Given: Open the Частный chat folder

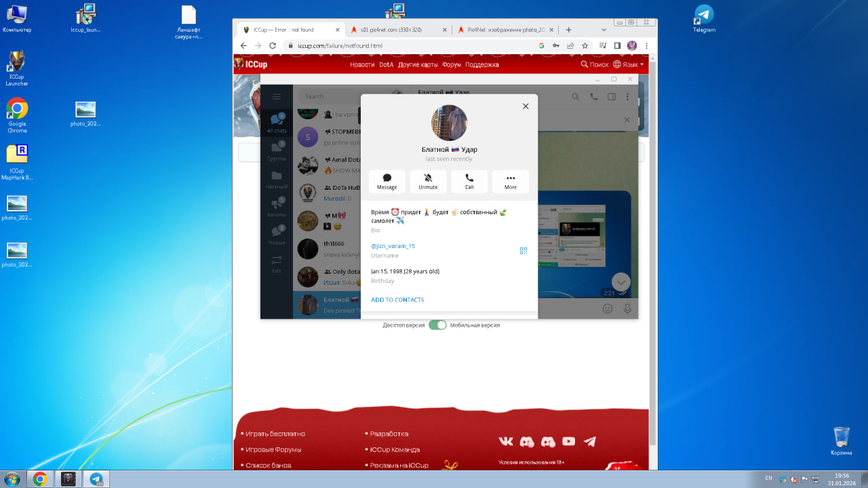Looking at the screenshot, I should [277, 180].
